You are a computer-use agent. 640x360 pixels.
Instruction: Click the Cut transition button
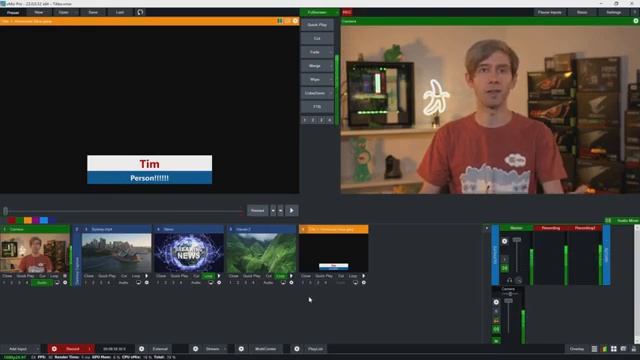[317, 38]
